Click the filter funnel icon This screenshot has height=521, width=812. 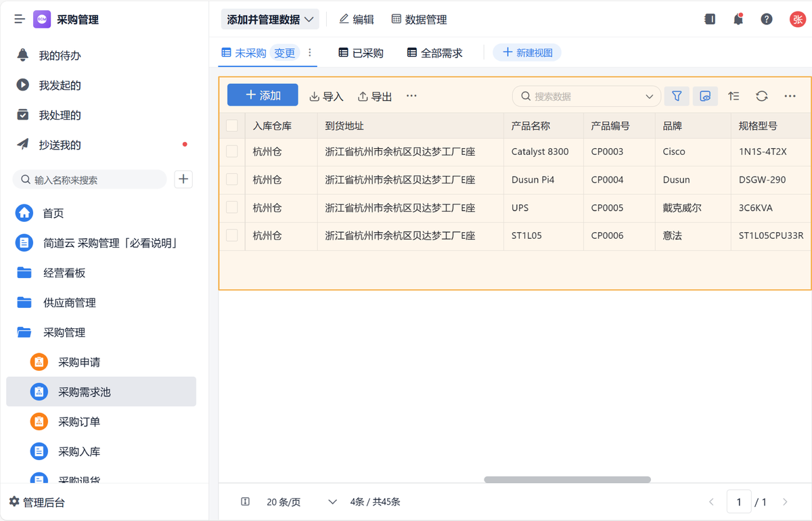click(677, 96)
